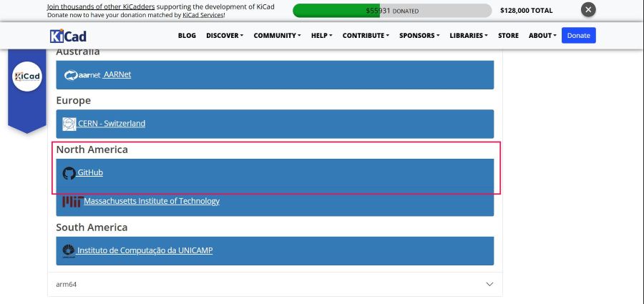644x304 pixels.
Task: Click the KiCad Services link in the banner
Action: 203,15
